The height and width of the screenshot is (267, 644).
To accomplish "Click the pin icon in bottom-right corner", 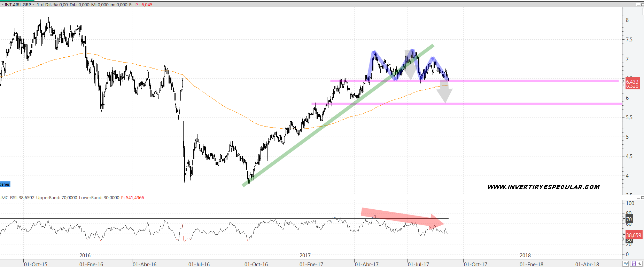I will [x=640, y=264].
